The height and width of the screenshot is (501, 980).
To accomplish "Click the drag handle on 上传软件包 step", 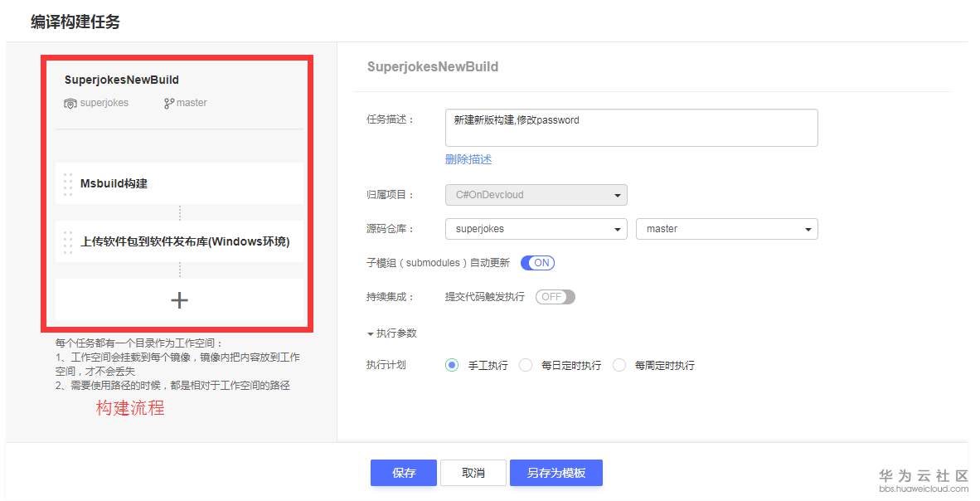I will click(x=67, y=241).
